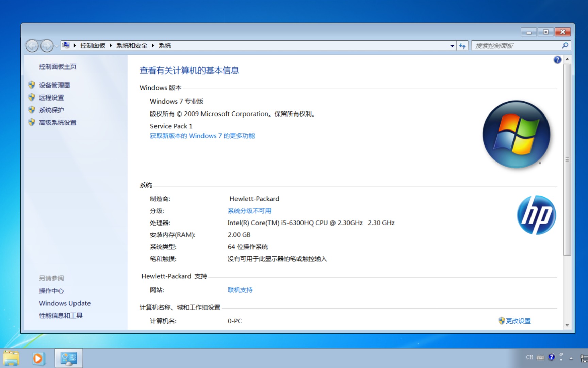Screen dimensions: 588x368
Task: Open 获取新版本的 Windows 7 的更多功能 link
Action: tap(202, 136)
